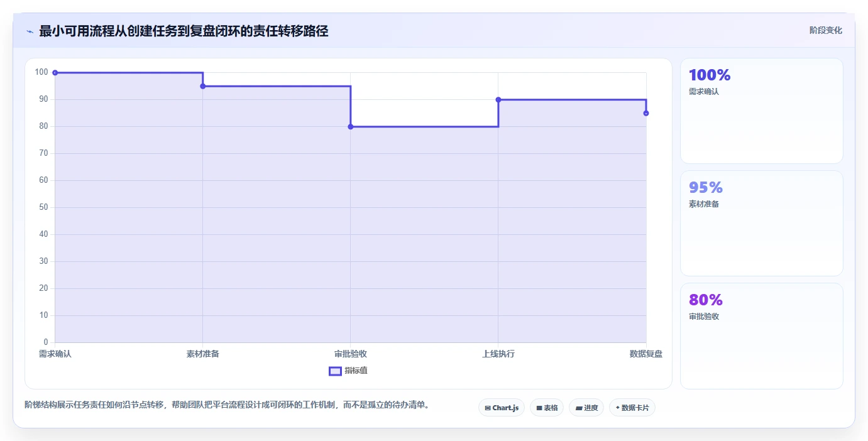Click the 数据复盘 data point at 85
The height and width of the screenshot is (441, 868).
tap(646, 113)
